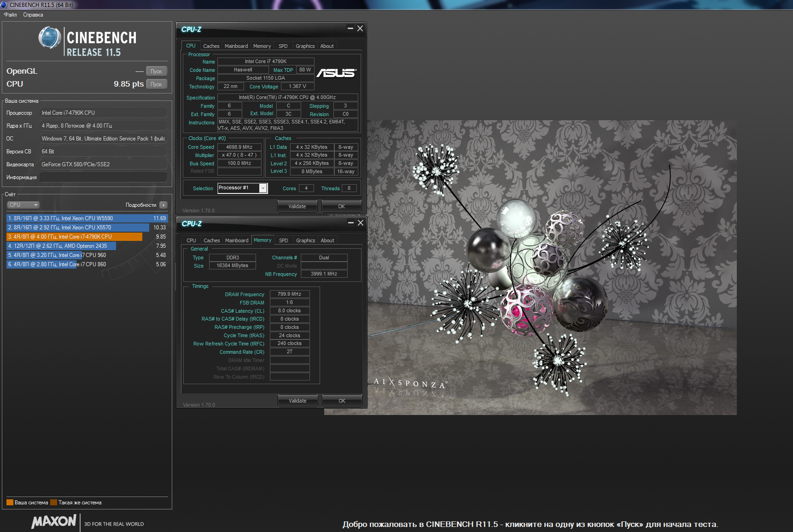The width and height of the screenshot is (793, 532).
Task: Click the Level 3 cache value 8 MBytes
Action: [x=312, y=171]
